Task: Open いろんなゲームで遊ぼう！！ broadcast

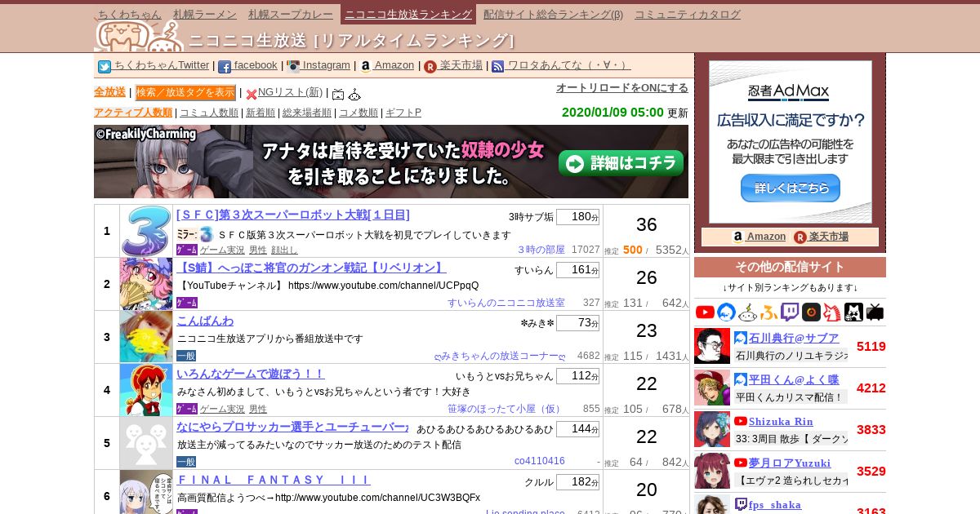Action: [251, 374]
